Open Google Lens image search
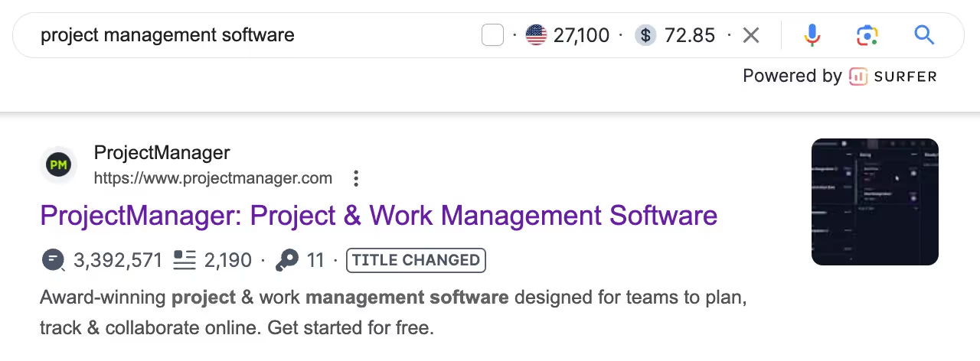This screenshot has width=980, height=361. point(867,35)
